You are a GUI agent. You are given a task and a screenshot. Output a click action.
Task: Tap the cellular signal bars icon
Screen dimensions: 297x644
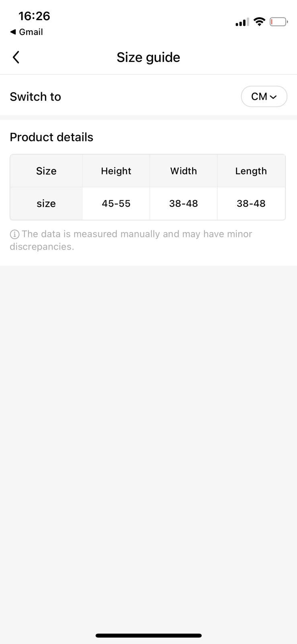pos(242,22)
